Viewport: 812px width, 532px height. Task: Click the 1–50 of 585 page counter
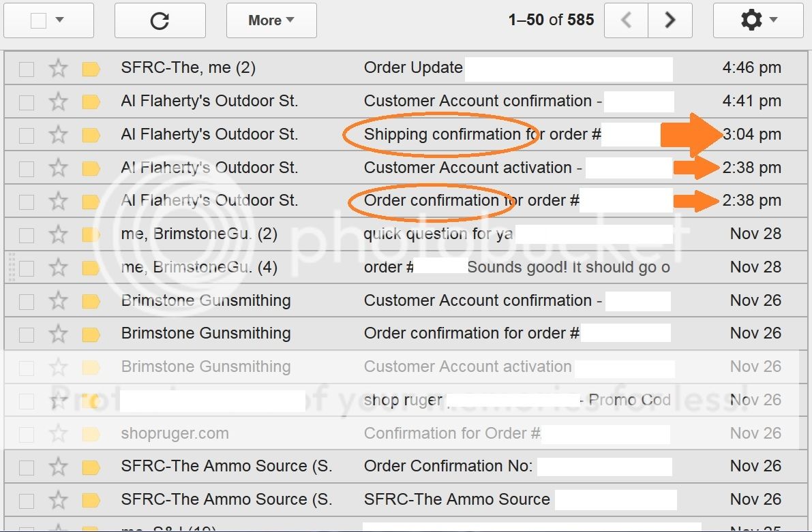(551, 20)
